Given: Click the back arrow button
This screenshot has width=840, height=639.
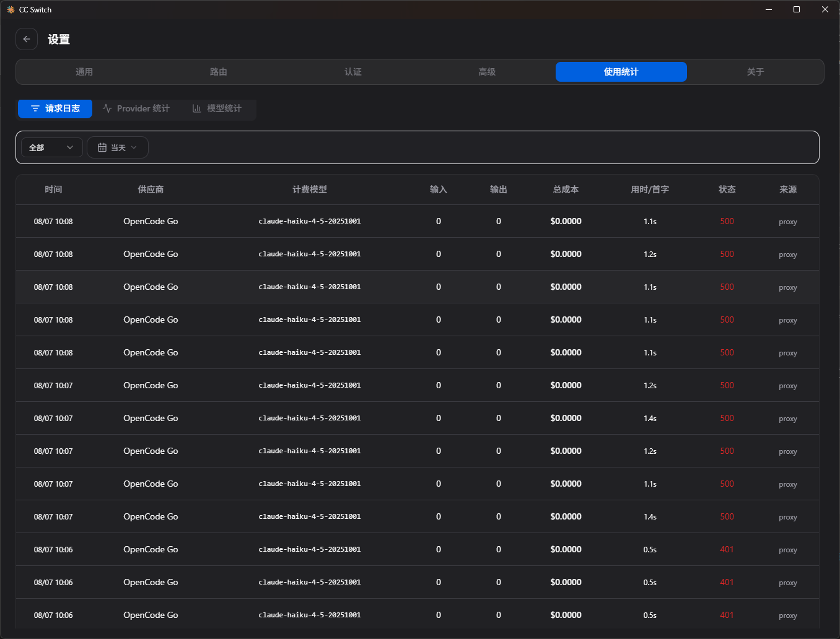Looking at the screenshot, I should (27, 39).
